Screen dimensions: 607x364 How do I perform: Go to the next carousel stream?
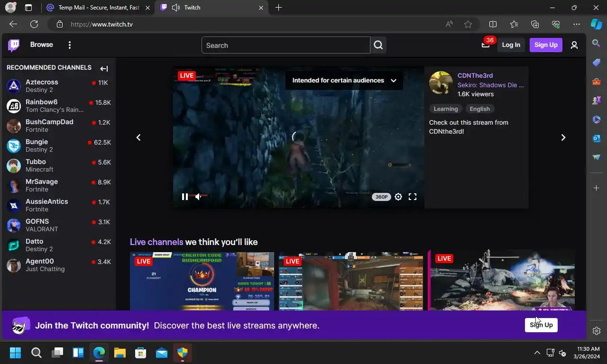563,137
